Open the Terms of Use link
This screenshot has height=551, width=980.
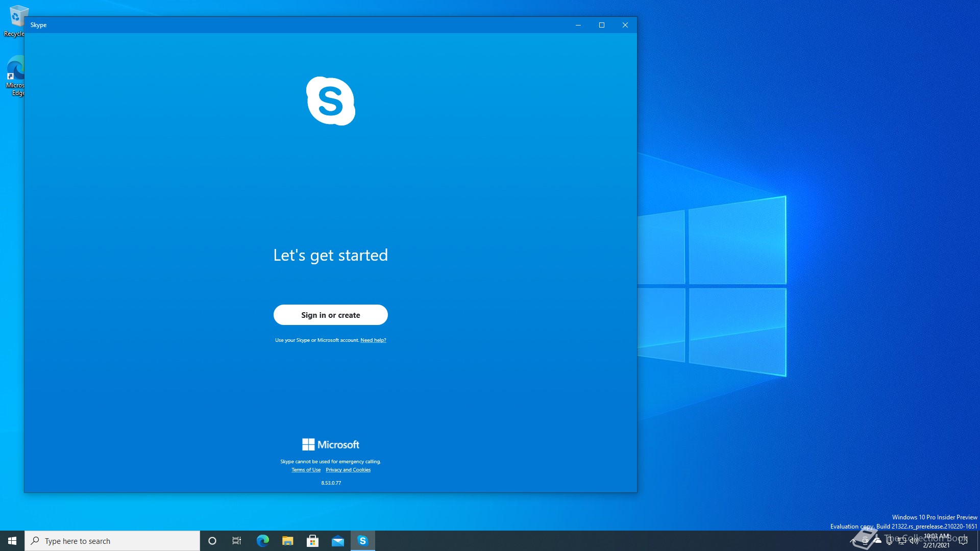pos(306,470)
